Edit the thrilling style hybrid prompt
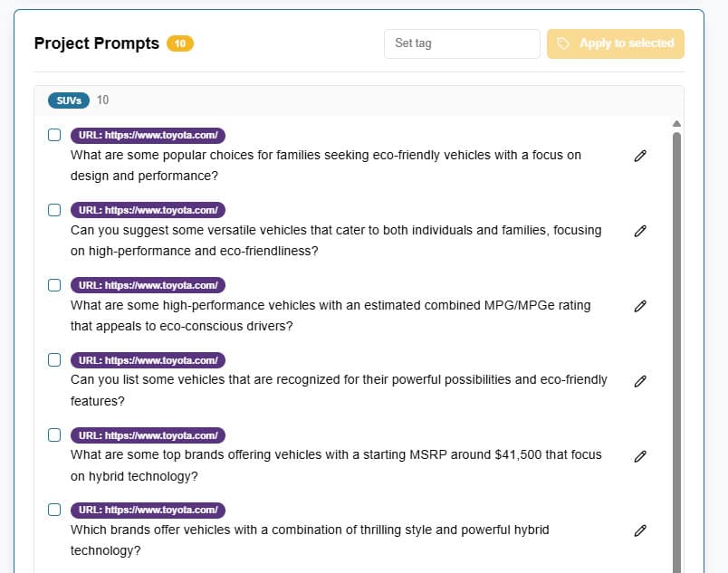This screenshot has width=728, height=573. pyautogui.click(x=640, y=530)
